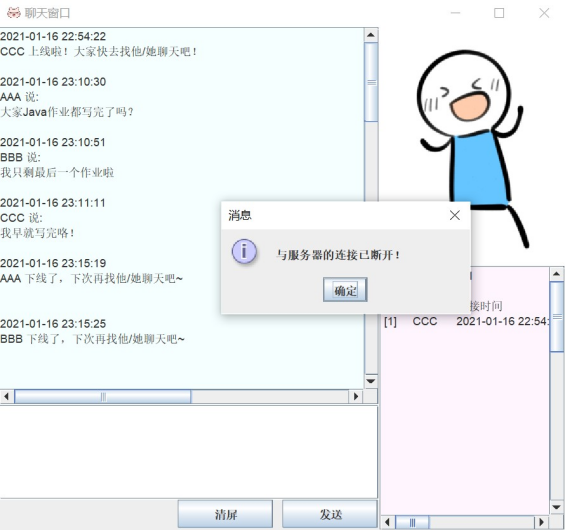Close the 聊天窗口 window

coord(544,13)
